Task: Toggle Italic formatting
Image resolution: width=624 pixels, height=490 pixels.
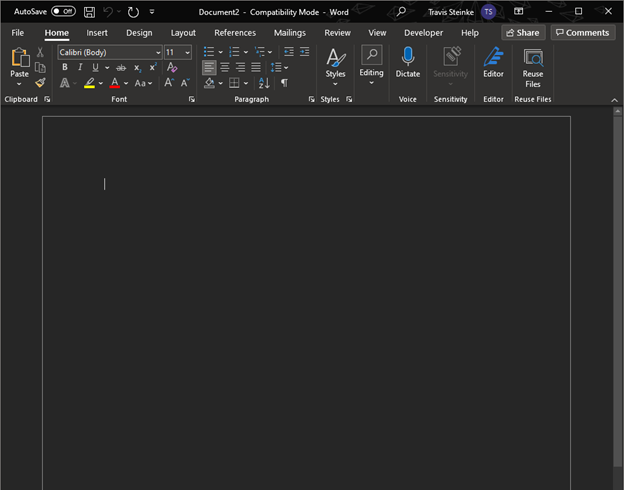Action: [79, 67]
